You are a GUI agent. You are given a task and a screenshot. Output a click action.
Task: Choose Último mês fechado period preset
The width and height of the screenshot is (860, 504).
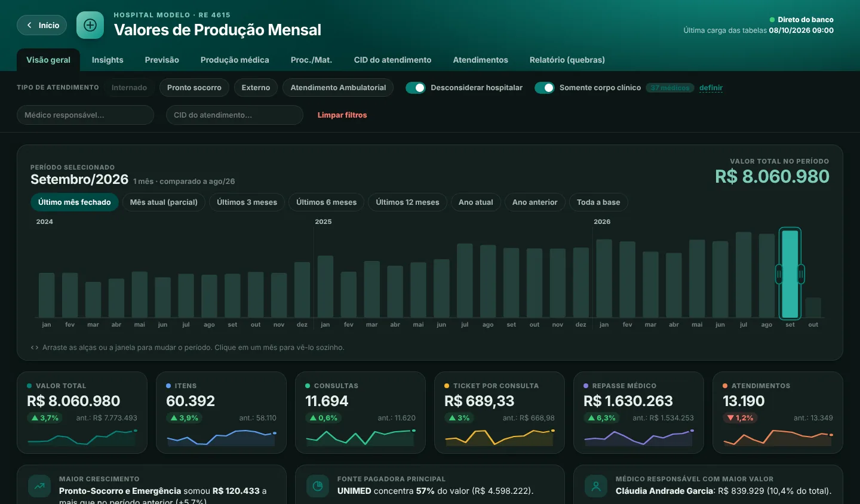75,202
